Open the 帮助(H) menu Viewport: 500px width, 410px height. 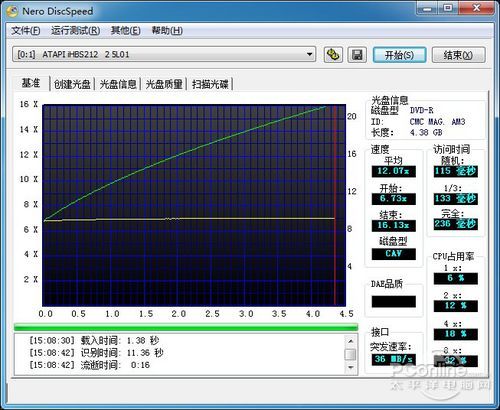click(167, 31)
